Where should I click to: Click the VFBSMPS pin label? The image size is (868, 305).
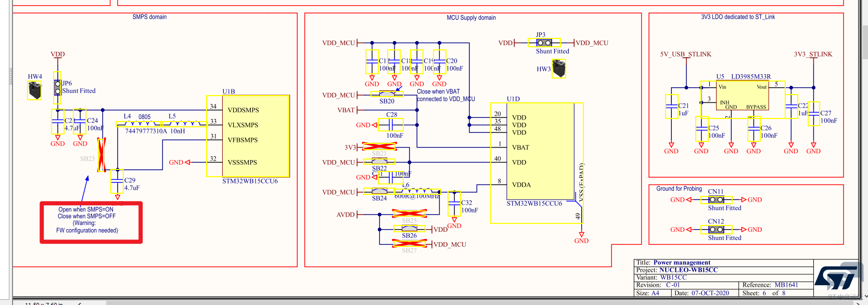pos(242,140)
